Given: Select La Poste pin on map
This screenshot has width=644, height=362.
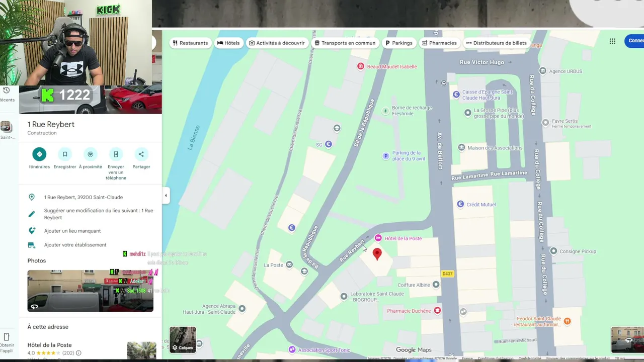Looking at the screenshot, I should pyautogui.click(x=289, y=265).
